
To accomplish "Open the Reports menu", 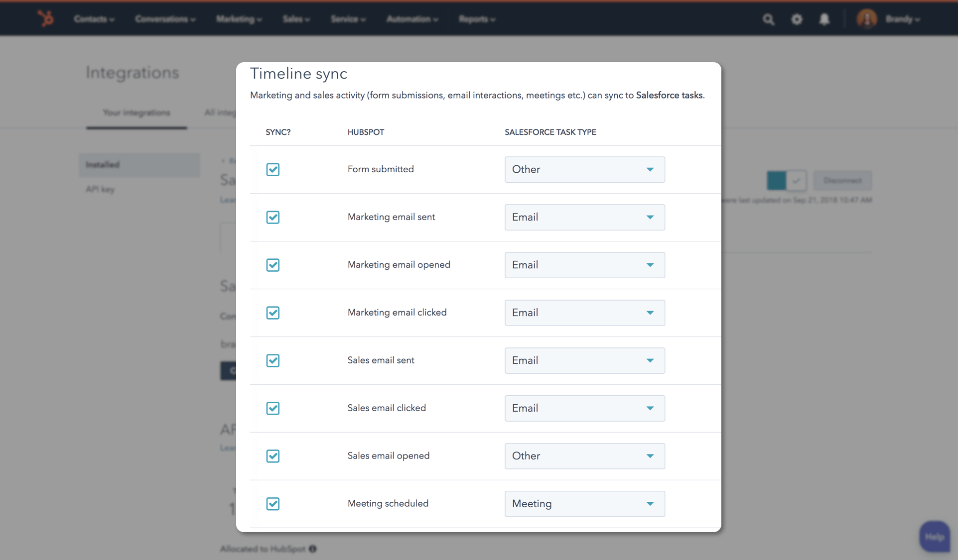I will point(476,19).
